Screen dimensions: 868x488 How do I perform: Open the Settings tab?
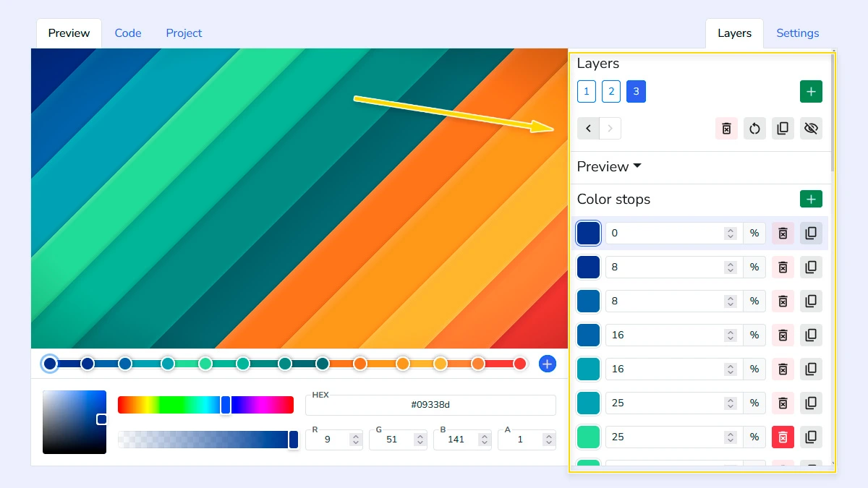tap(797, 33)
